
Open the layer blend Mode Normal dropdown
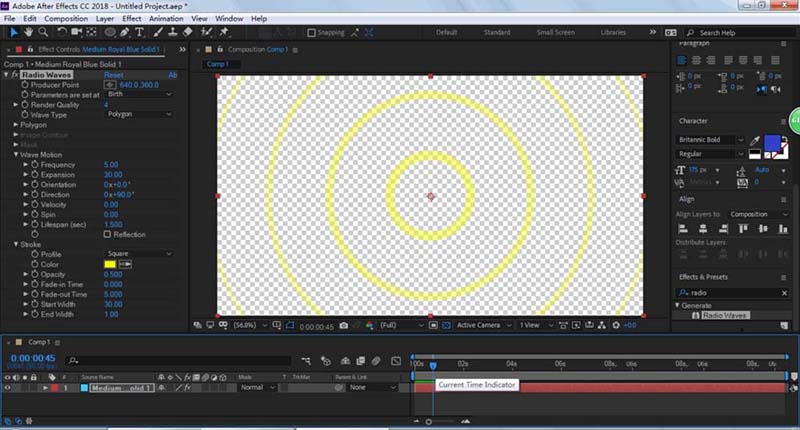[258, 388]
